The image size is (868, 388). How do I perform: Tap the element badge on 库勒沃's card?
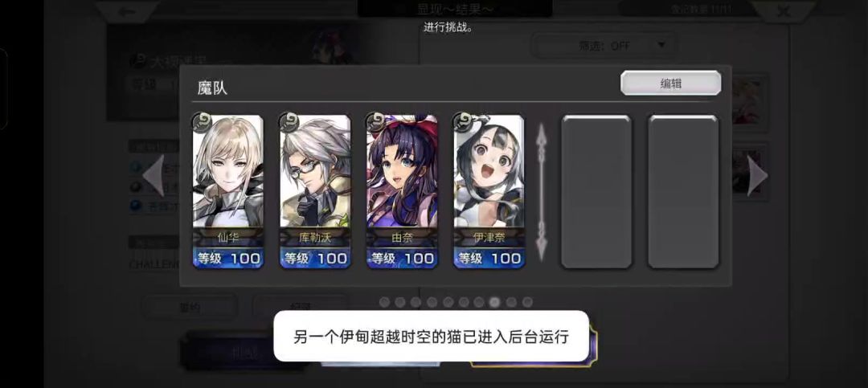(x=289, y=122)
